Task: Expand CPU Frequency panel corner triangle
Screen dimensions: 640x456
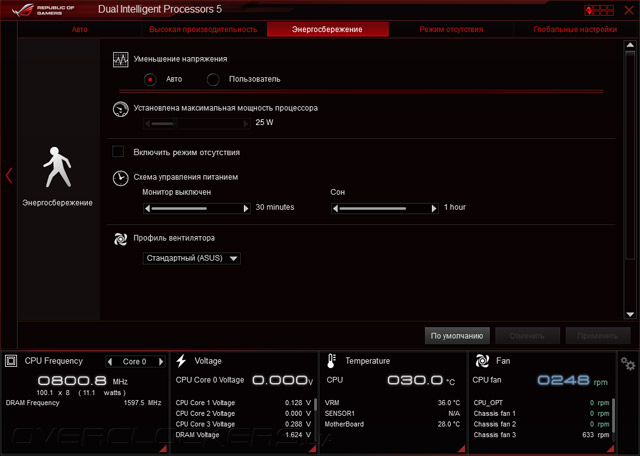Action: coord(162,449)
